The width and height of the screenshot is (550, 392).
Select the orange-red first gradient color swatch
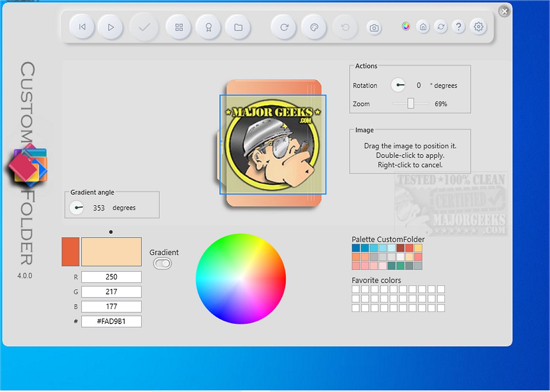tap(70, 251)
